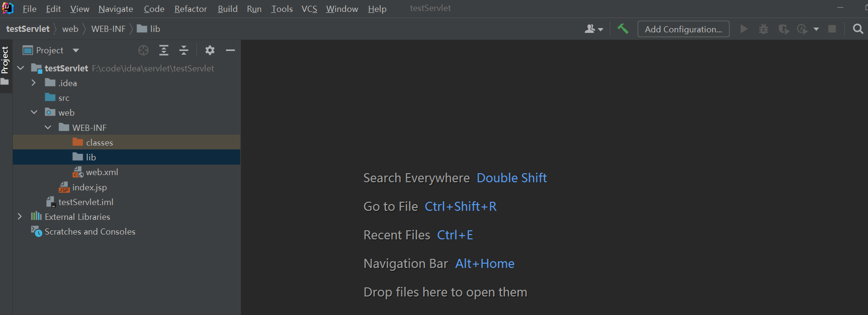Click the Run play icon

tap(744, 29)
